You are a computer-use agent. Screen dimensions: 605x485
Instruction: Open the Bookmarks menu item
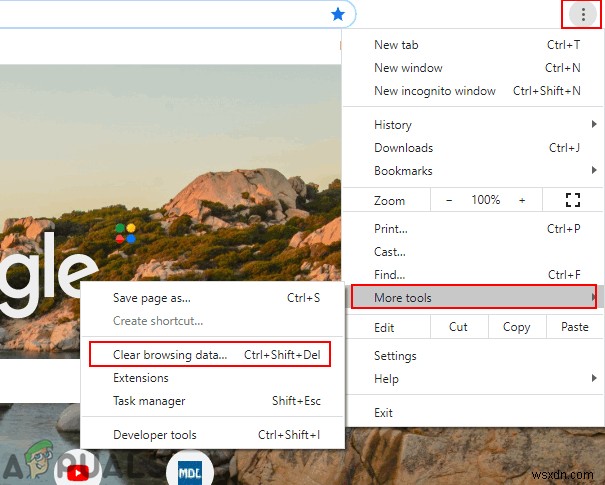point(473,171)
